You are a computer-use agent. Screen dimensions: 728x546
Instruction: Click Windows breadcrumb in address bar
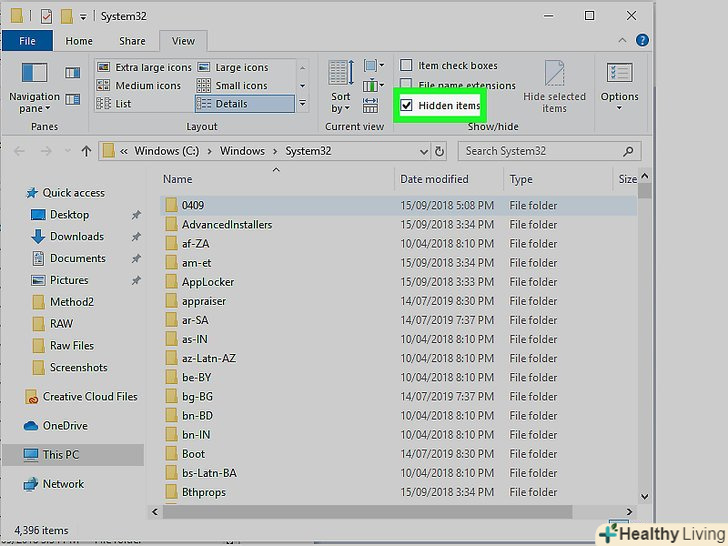coord(242,151)
